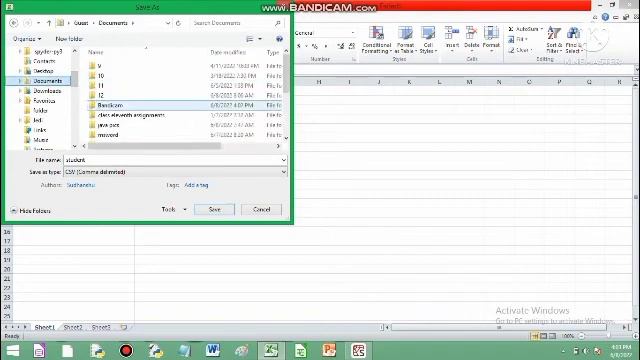Viewport: 640px width, 360px height.
Task: Open the Tools dropdown in Save As
Action: pos(174,209)
